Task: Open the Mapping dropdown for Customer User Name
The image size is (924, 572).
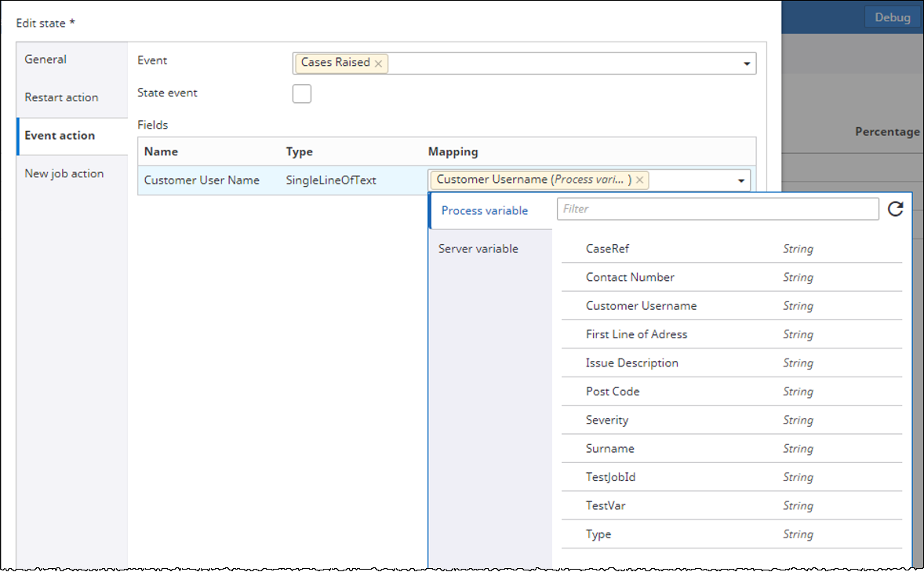Action: (x=740, y=180)
